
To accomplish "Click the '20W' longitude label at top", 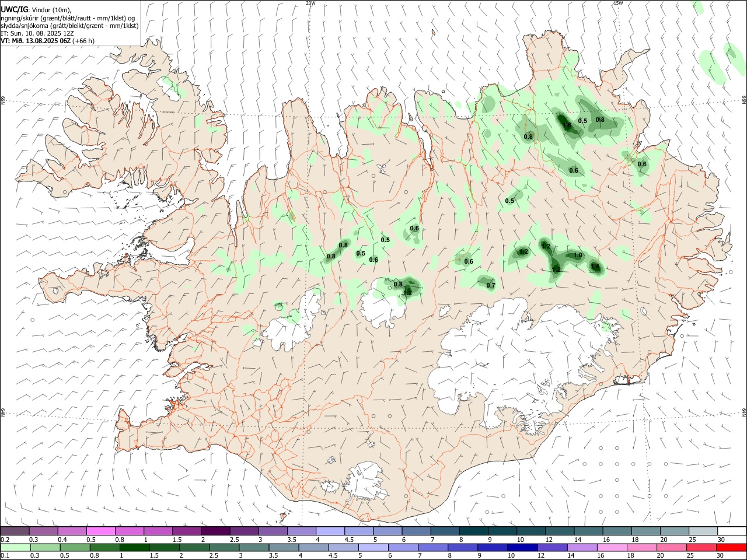I will tap(310, 3).
